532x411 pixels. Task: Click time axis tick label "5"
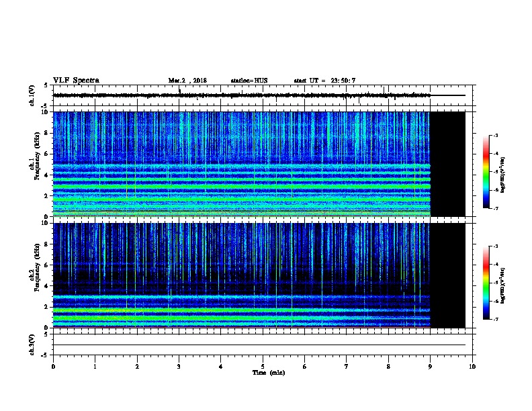pyautogui.click(x=263, y=367)
